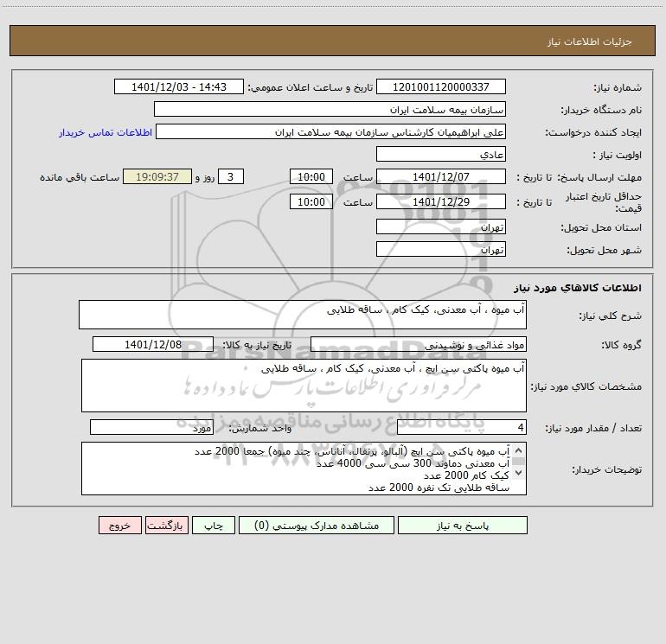Click label تاریخ نیاز به کالا
The width and height of the screenshot is (666, 644).
click(x=258, y=345)
